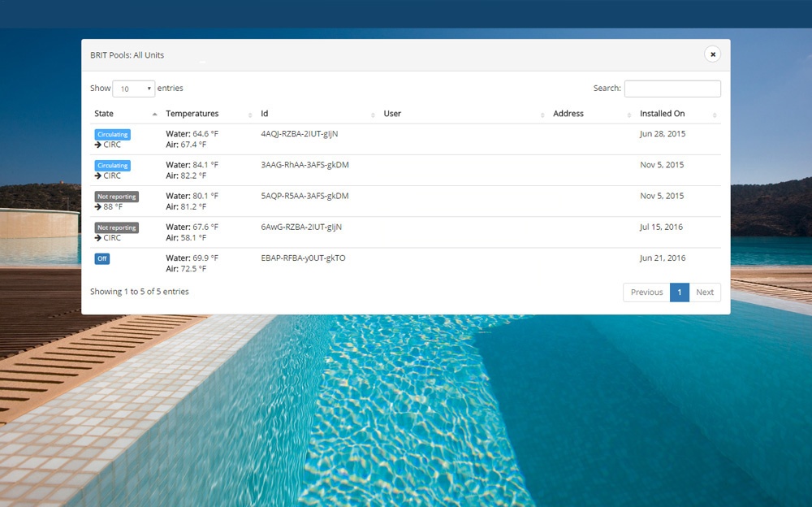Close the BRIT Pools All Units dialog
This screenshot has width=812, height=507.
[x=712, y=54]
